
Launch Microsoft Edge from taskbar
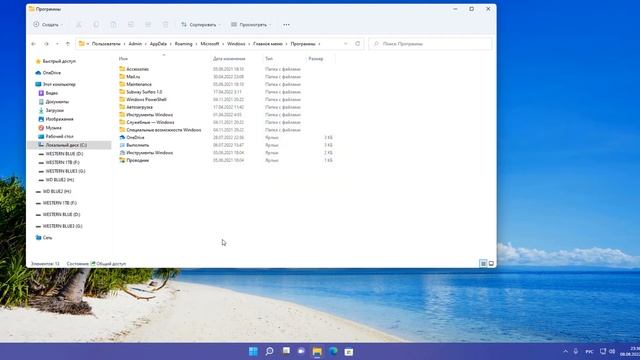tap(333, 351)
